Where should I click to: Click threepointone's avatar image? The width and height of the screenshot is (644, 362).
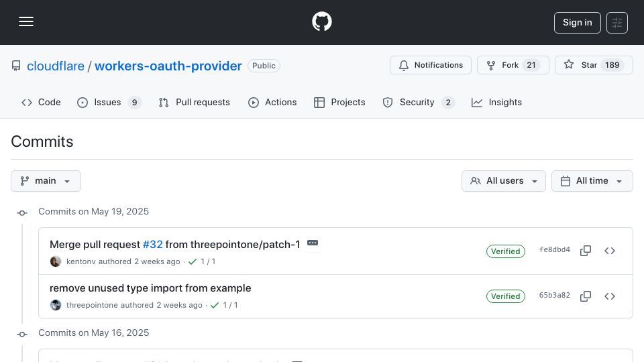(56, 305)
